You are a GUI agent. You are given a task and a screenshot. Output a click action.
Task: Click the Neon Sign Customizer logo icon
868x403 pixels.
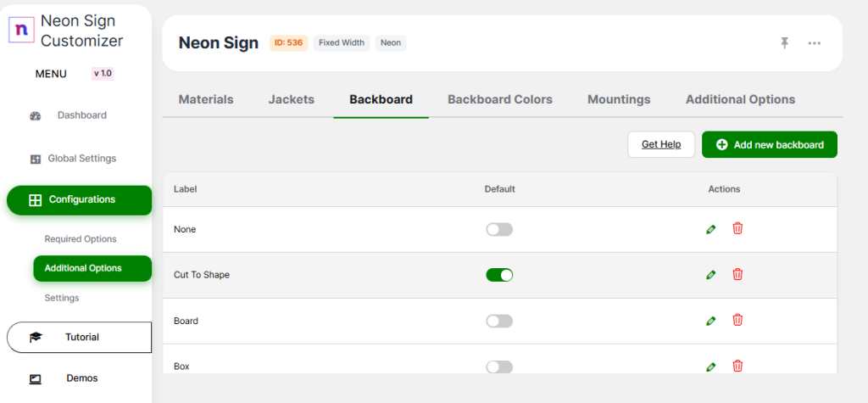click(21, 30)
